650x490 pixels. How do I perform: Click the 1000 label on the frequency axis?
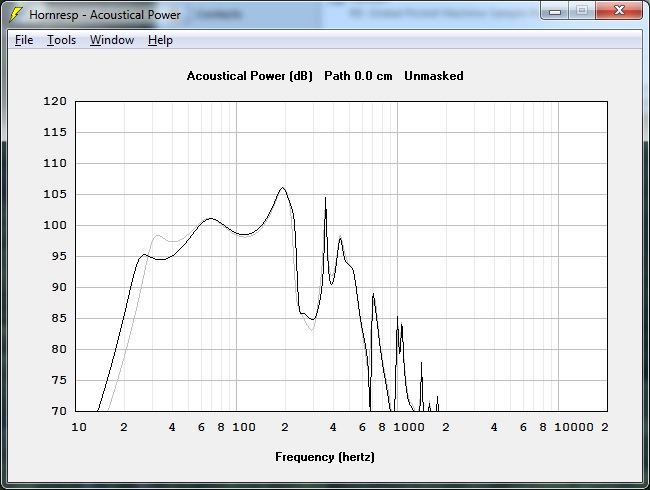click(x=409, y=427)
